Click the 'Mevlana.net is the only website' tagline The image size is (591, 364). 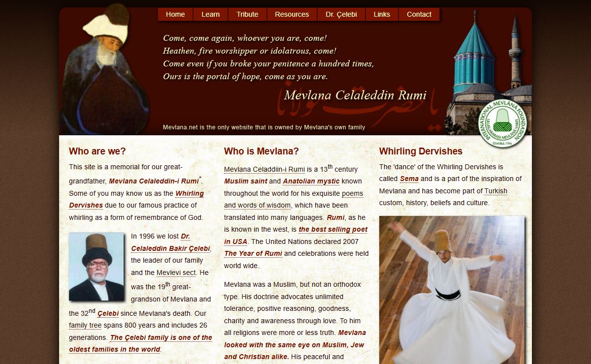pyautogui.click(x=264, y=127)
